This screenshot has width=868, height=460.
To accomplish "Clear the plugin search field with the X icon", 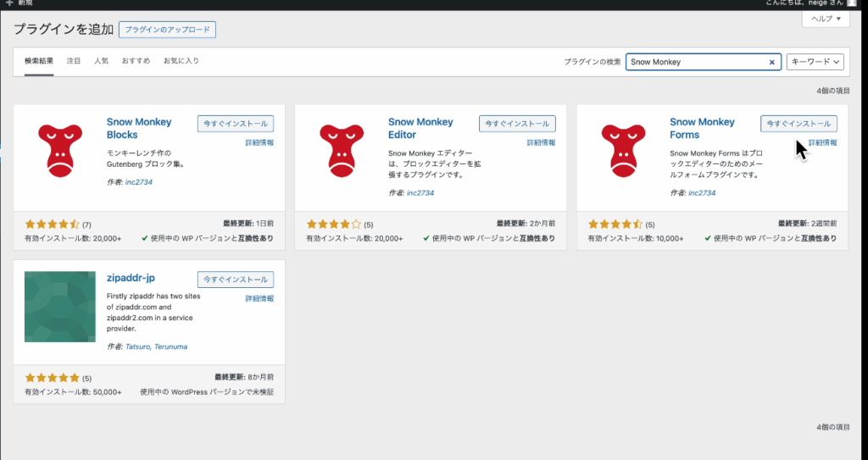I will tap(771, 62).
